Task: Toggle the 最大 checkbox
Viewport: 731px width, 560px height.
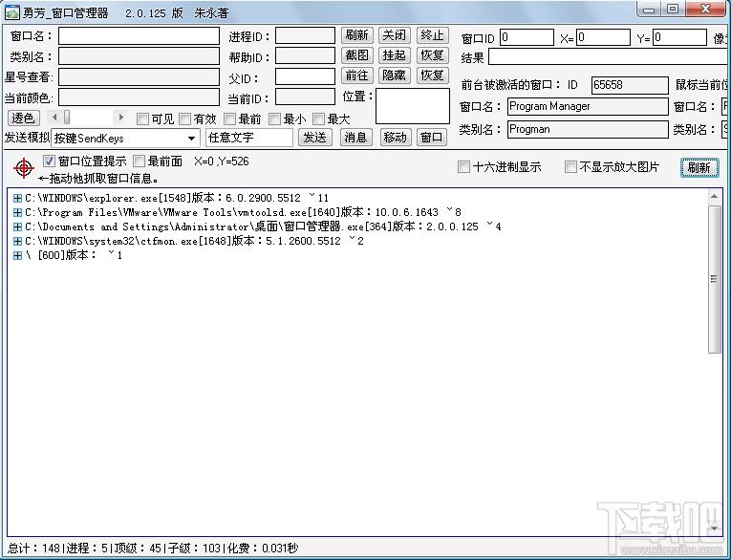Action: [x=318, y=119]
